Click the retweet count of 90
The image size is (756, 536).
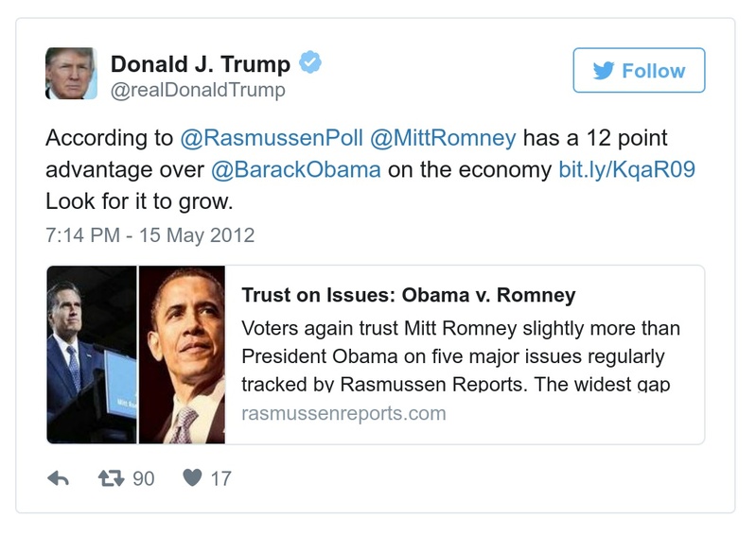(143, 478)
